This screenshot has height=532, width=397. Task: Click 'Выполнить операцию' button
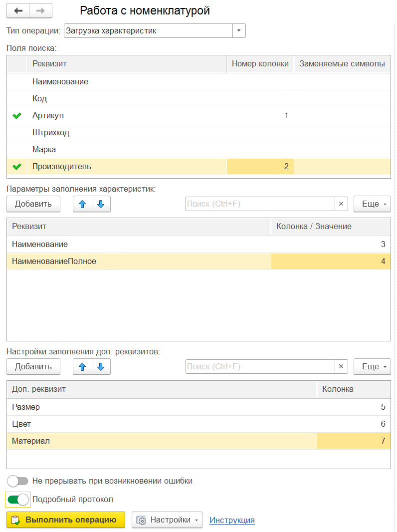pos(66,520)
